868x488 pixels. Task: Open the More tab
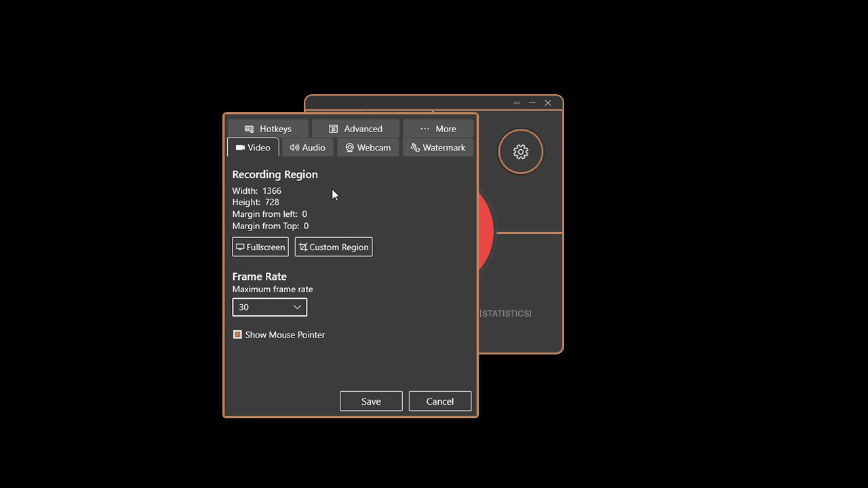click(x=438, y=128)
